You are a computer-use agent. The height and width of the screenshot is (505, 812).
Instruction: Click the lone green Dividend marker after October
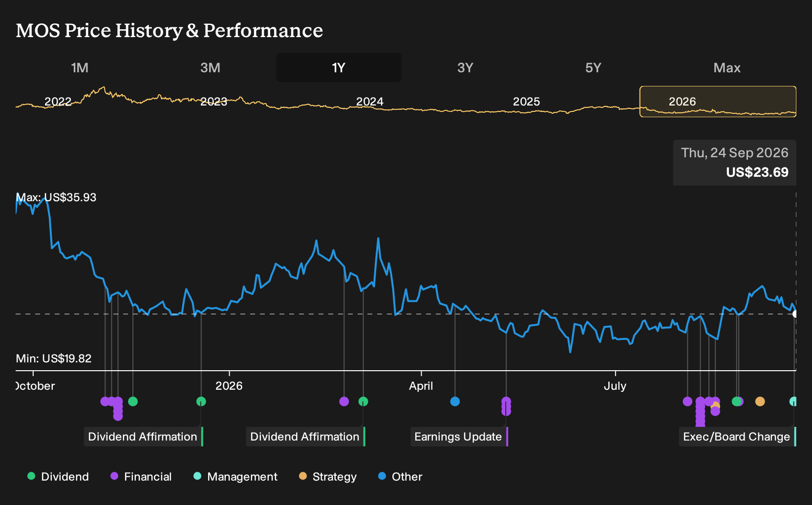point(133,401)
